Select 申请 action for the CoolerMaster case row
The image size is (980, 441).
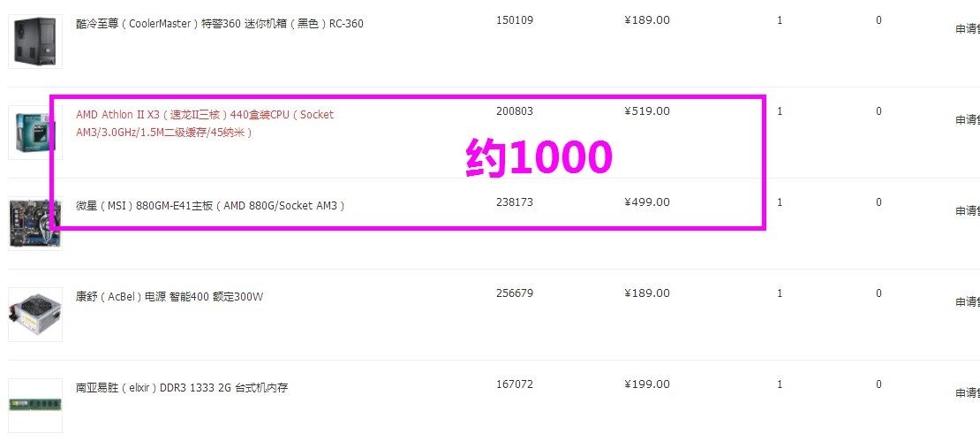point(968,29)
